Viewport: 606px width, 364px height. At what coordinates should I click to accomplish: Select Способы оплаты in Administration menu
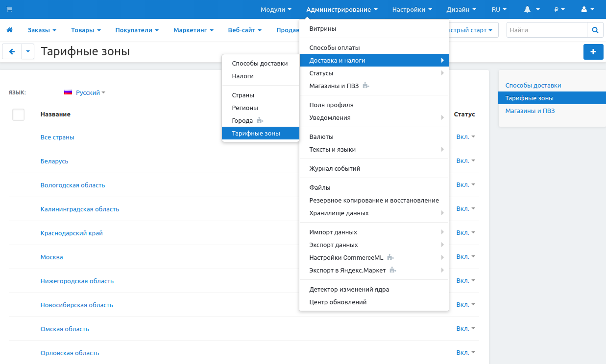335,48
